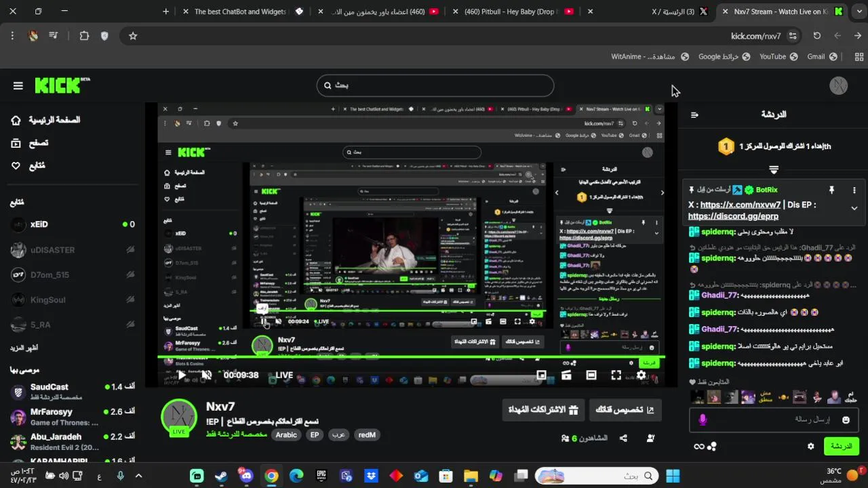868x488 pixels.
Task: Bookmark this page with star icon
Action: point(133,36)
